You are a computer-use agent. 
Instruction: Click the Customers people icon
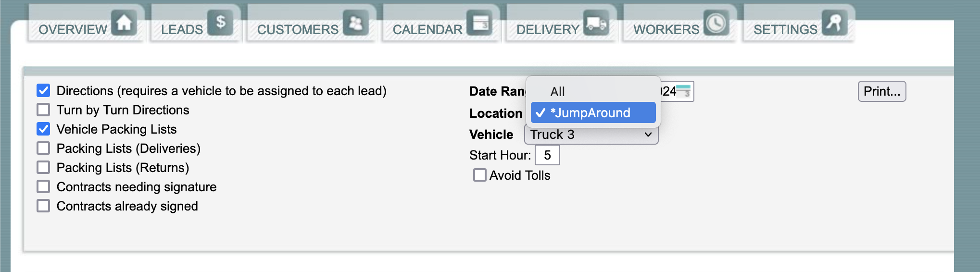pyautogui.click(x=356, y=23)
